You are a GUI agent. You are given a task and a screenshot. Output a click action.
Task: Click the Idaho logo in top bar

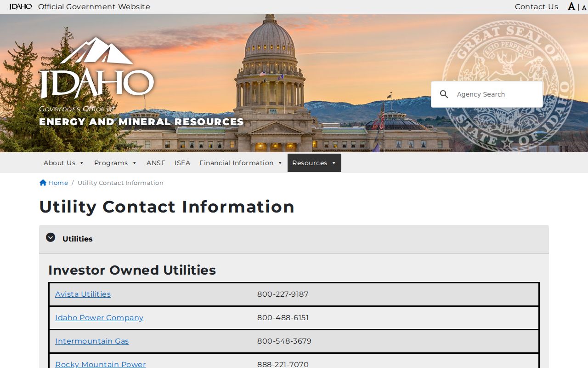pos(21,6)
